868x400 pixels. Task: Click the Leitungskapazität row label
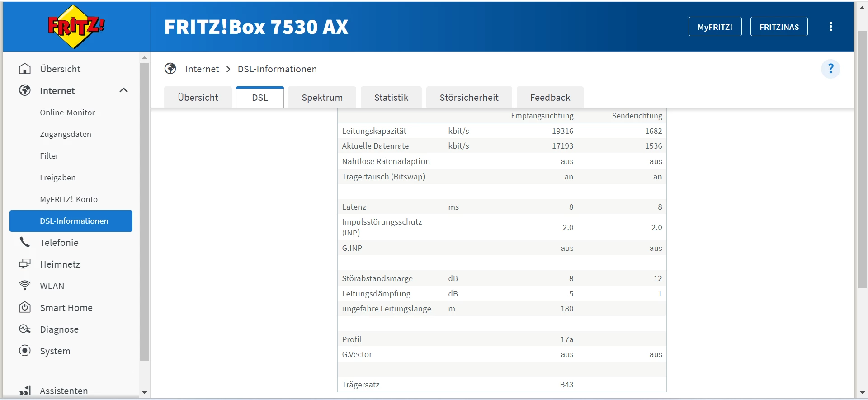(374, 131)
